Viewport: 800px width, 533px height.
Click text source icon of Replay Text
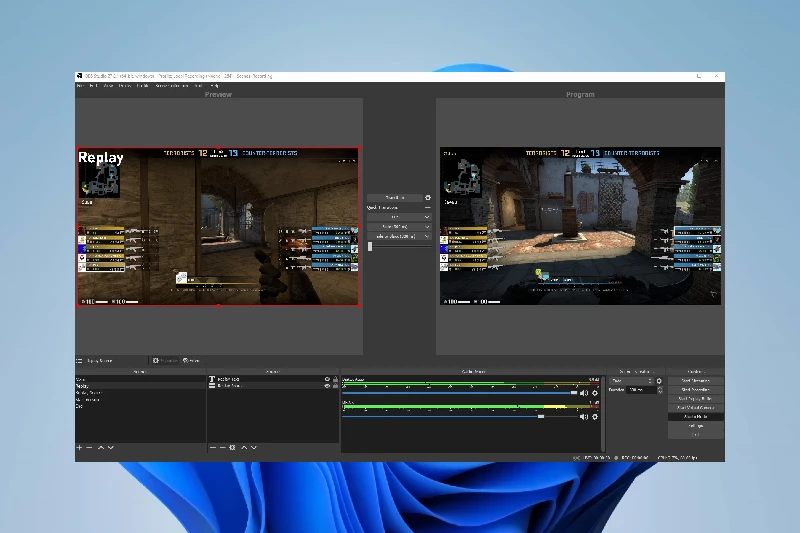coord(212,379)
